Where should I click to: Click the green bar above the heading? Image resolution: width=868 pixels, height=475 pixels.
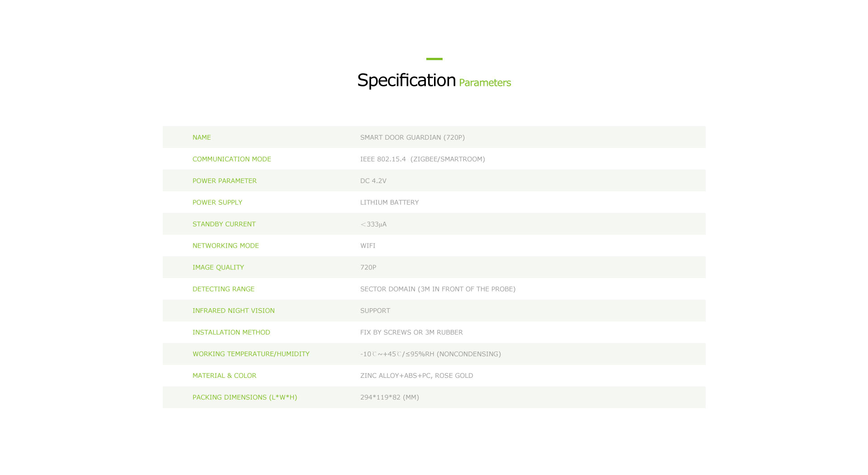434,59
